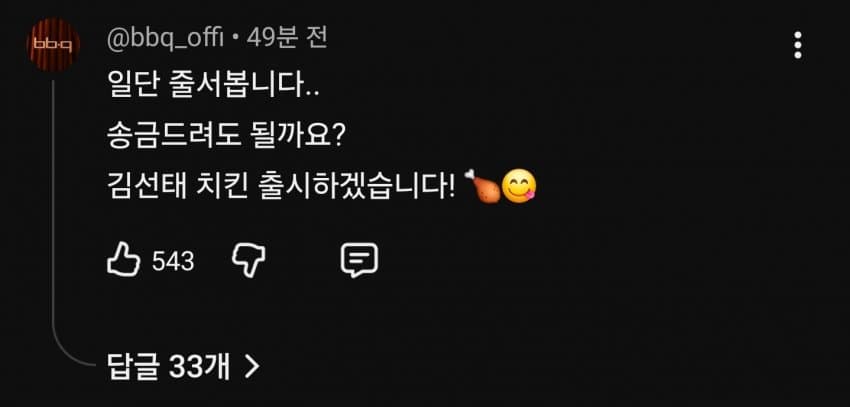
Task: Tap the reply speech bubble icon
Action: tap(359, 261)
